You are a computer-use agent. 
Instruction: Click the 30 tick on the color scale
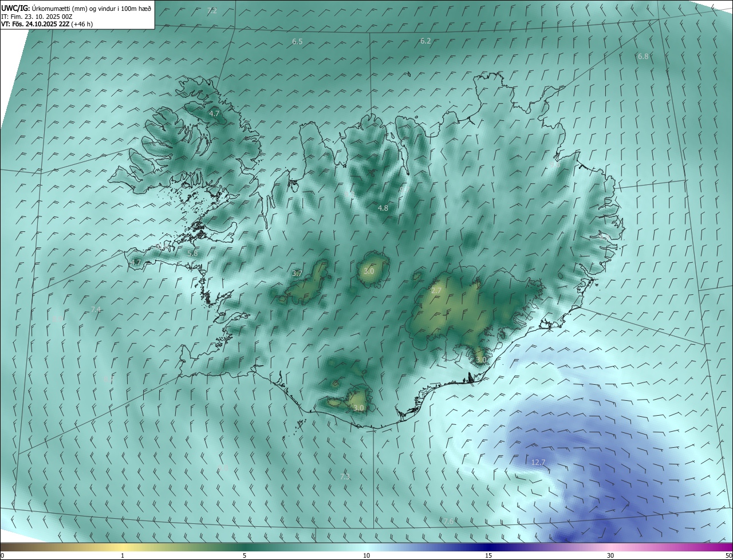click(610, 555)
